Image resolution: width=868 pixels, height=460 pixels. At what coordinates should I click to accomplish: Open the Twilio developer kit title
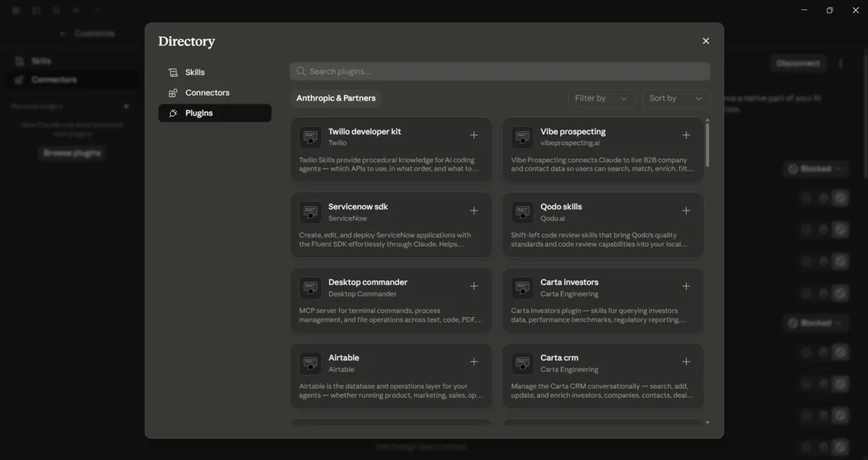point(365,132)
